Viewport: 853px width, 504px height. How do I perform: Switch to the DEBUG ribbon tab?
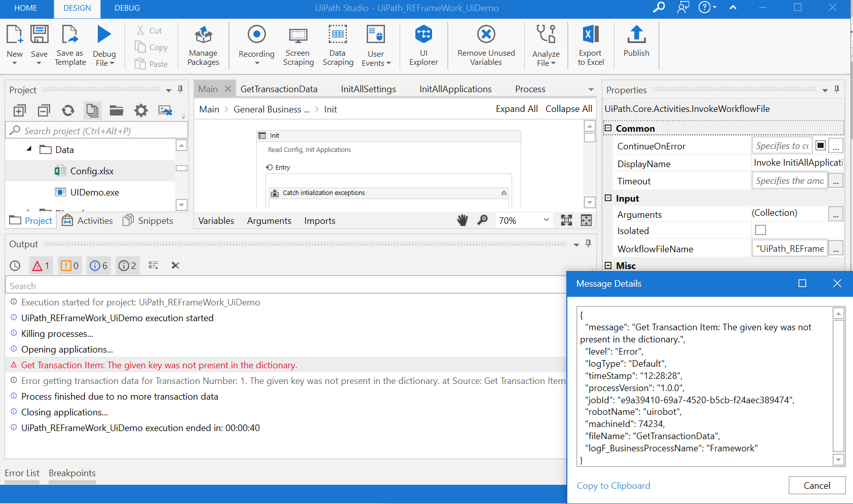click(x=127, y=8)
